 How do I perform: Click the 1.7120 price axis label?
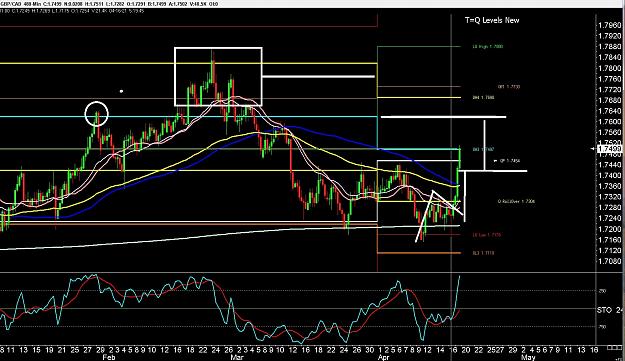click(x=610, y=251)
